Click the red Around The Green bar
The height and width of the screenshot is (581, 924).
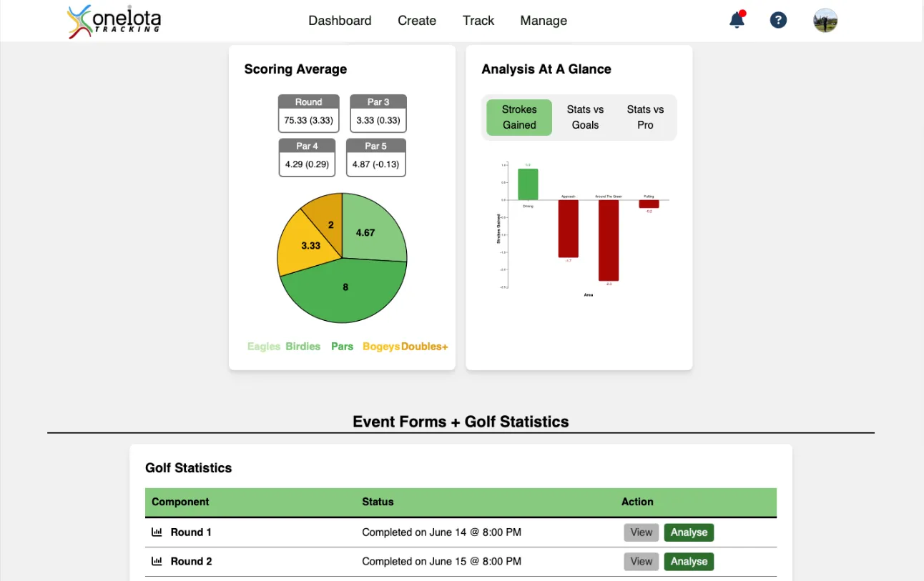tap(609, 240)
